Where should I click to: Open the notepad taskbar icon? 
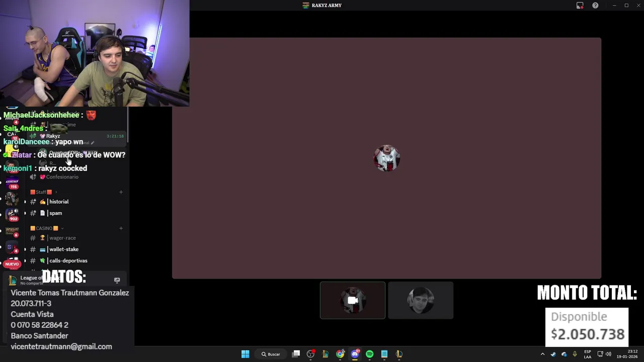pyautogui.click(x=384, y=354)
